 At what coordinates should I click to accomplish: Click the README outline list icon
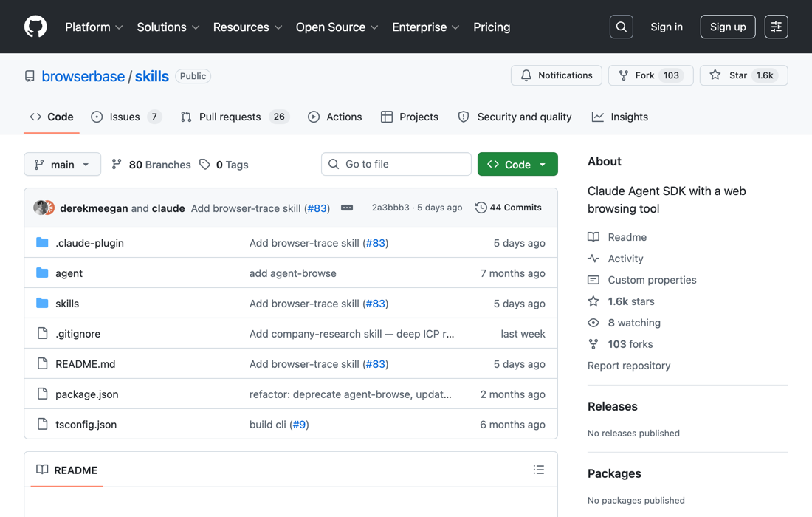[539, 470]
